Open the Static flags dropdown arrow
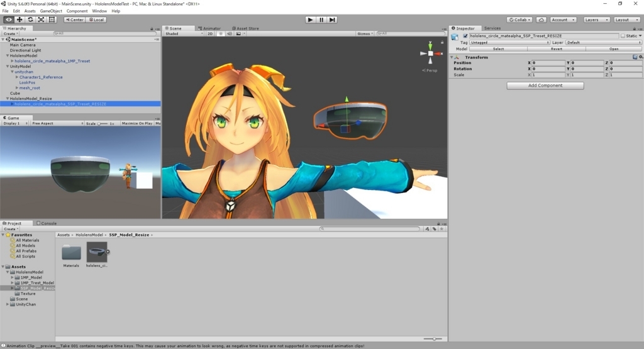Viewport: 644px width, 349px height. [x=640, y=36]
